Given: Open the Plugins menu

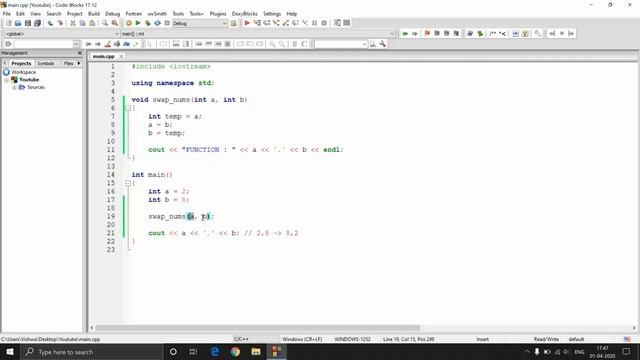Looking at the screenshot, I should click(218, 13).
